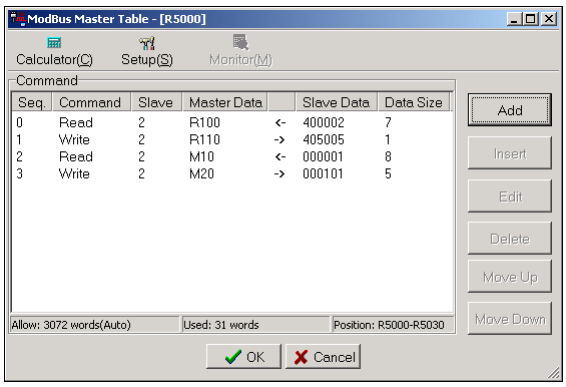This screenshot has width=566, height=387.
Task: Select sequence 1 Write R110 row
Action: point(232,140)
